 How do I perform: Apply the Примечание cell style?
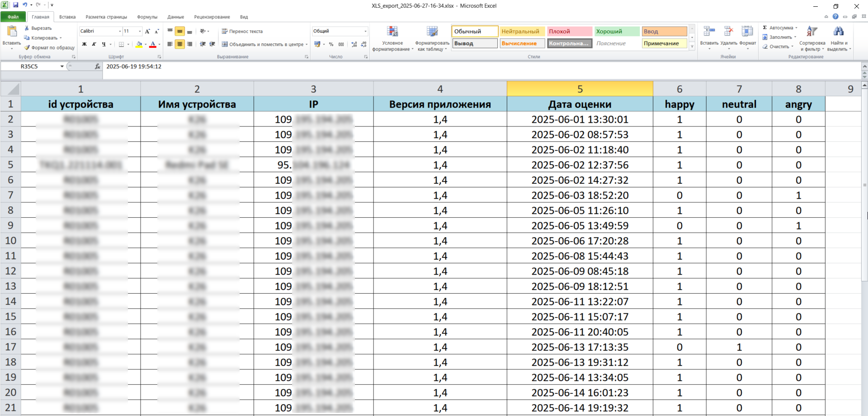664,43
